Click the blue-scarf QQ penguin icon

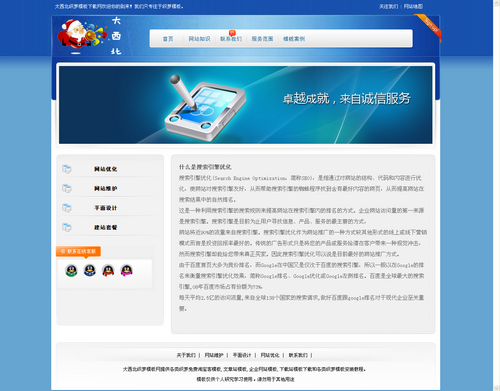(90, 270)
